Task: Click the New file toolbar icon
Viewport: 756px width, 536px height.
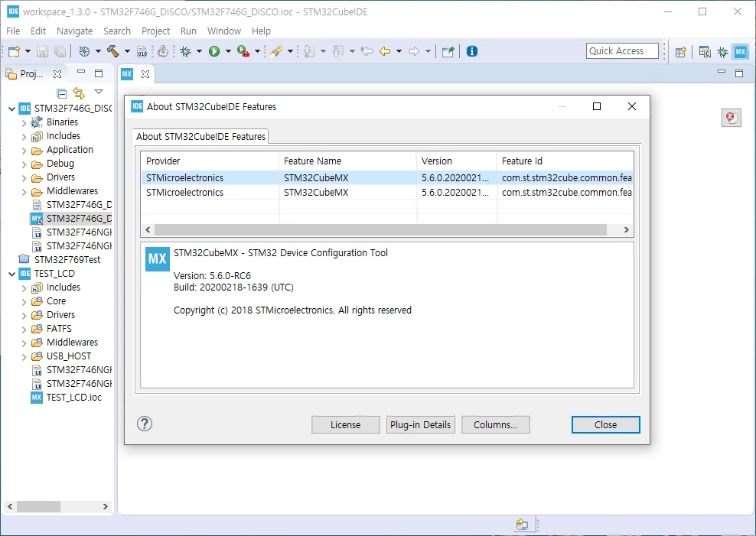Action: click(14, 51)
